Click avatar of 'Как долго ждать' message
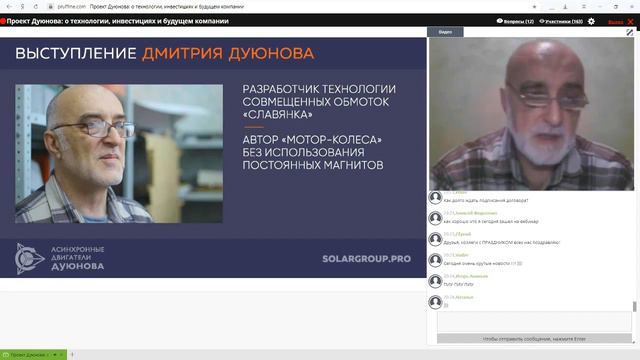 click(x=435, y=197)
